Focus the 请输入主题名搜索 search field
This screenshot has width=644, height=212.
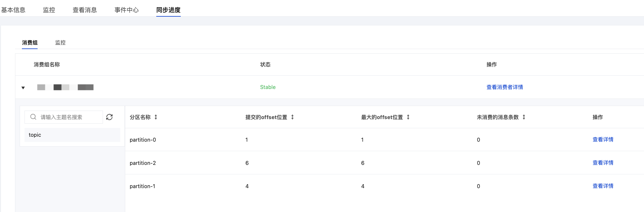(x=69, y=117)
